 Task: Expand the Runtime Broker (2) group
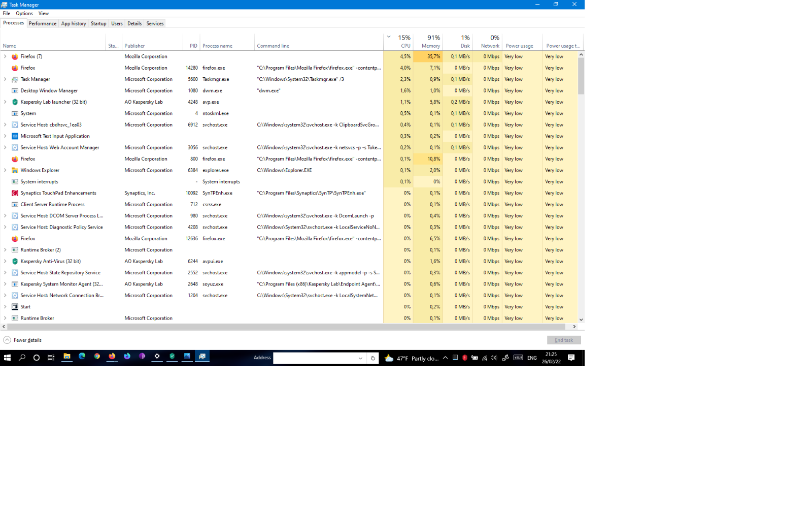(x=5, y=250)
